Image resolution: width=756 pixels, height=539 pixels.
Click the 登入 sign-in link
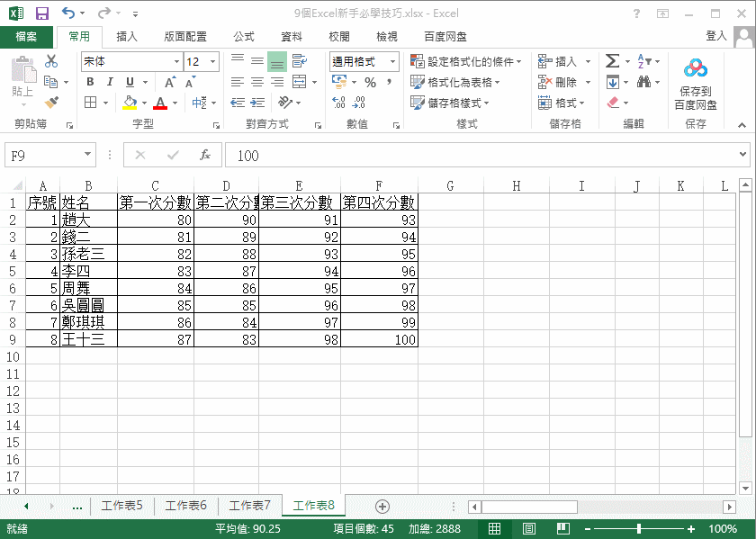(716, 36)
